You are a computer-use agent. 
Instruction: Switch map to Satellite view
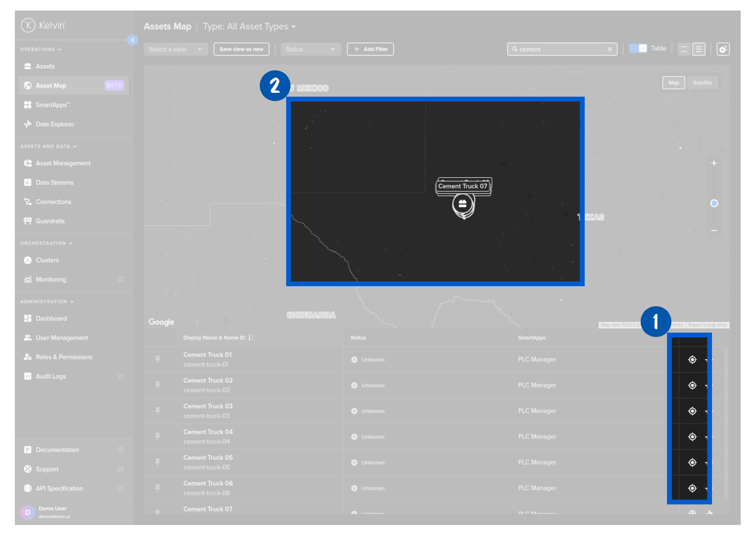tap(702, 83)
